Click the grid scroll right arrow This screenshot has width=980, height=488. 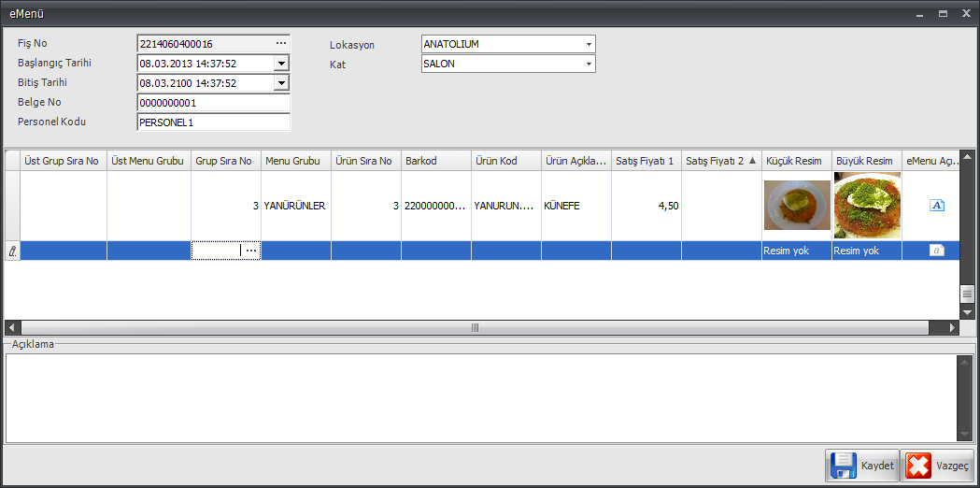952,328
